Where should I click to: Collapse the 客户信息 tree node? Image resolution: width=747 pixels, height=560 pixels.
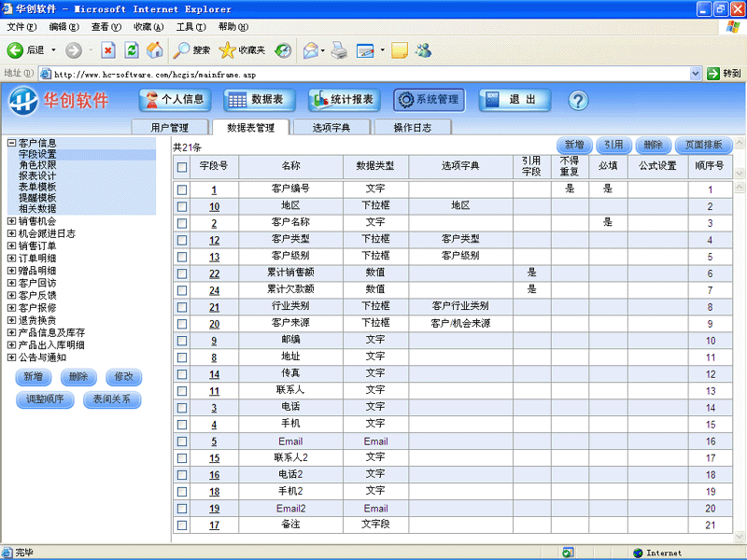tap(11, 143)
